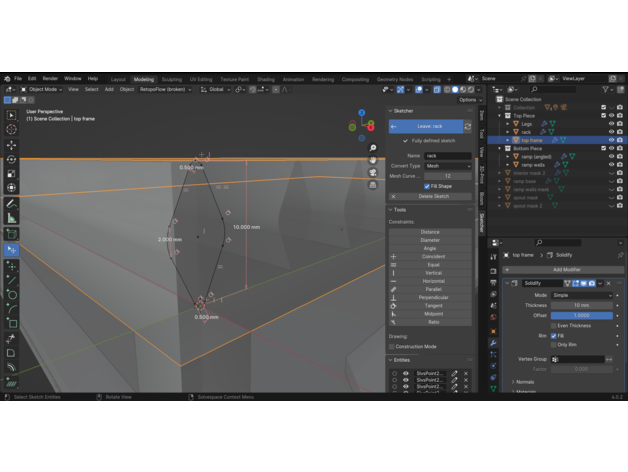Viewport: 628px width, 472px height.
Task: Enable the Even Thickness checkbox
Action: click(553, 325)
